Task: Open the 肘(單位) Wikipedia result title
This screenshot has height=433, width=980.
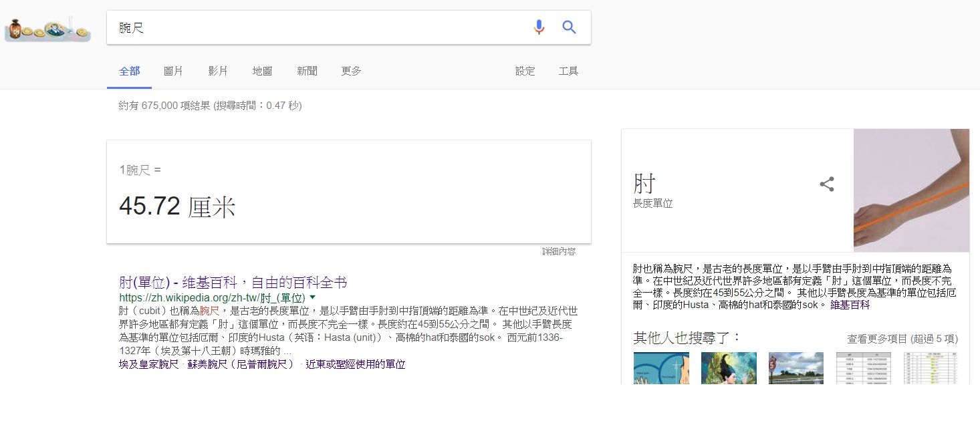Action: coord(233,282)
